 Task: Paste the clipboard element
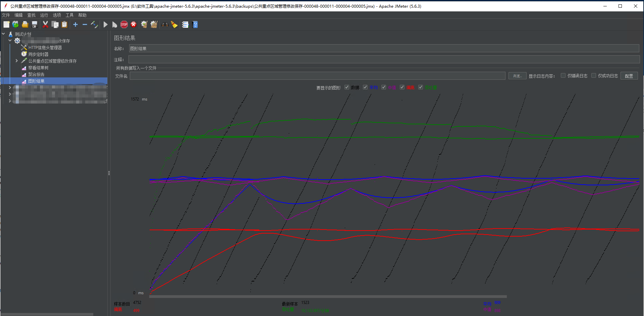click(64, 24)
